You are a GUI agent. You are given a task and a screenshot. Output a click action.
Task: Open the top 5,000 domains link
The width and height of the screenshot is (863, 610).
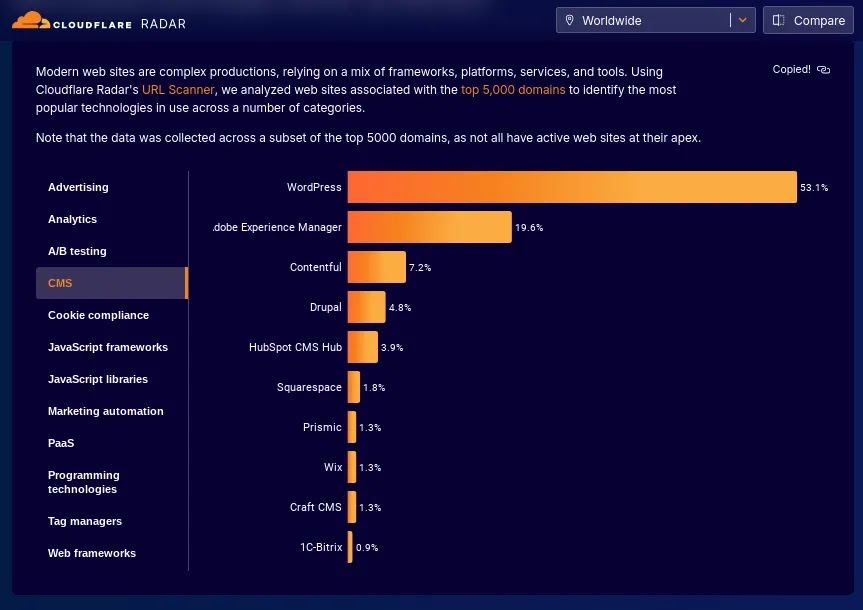(x=513, y=90)
